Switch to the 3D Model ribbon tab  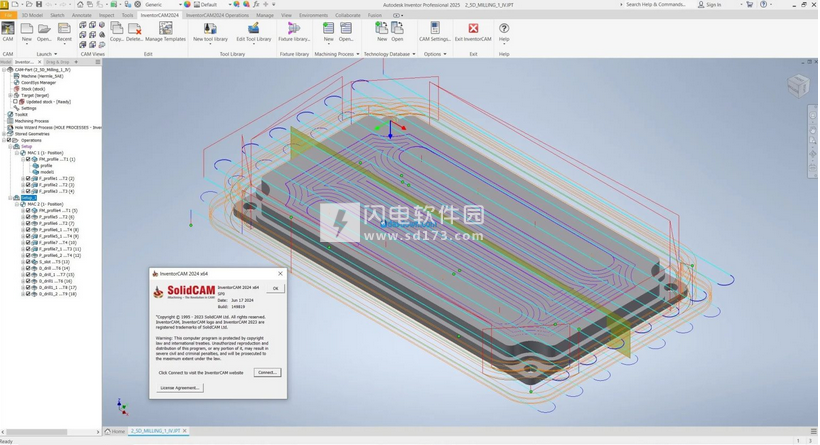32,15
